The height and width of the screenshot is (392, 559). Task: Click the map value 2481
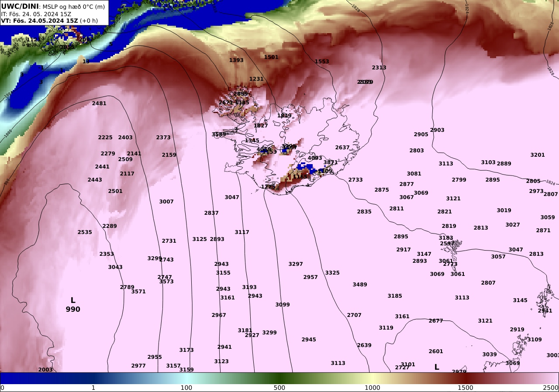point(99,103)
